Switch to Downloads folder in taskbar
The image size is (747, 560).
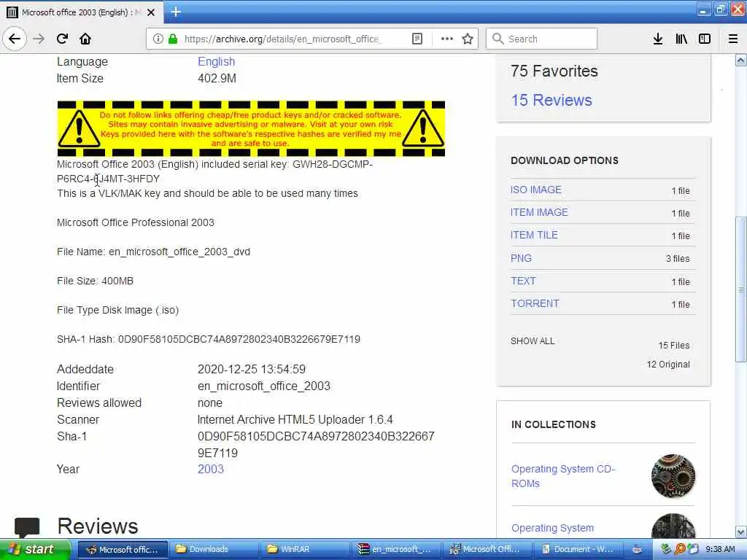[x=212, y=550]
